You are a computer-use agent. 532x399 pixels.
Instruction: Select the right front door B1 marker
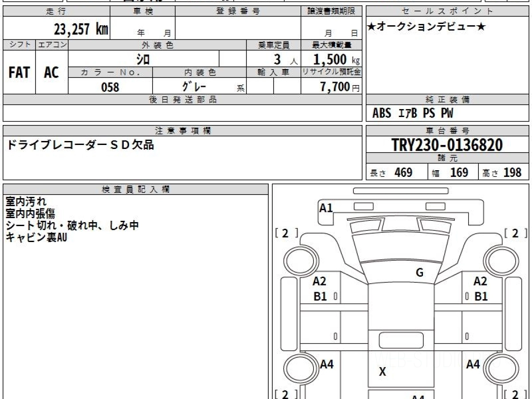click(481, 297)
